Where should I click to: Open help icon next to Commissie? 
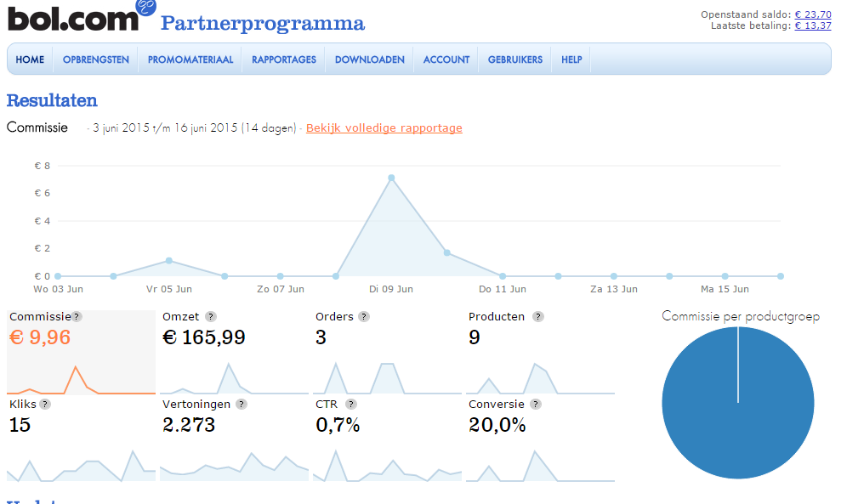tap(77, 317)
